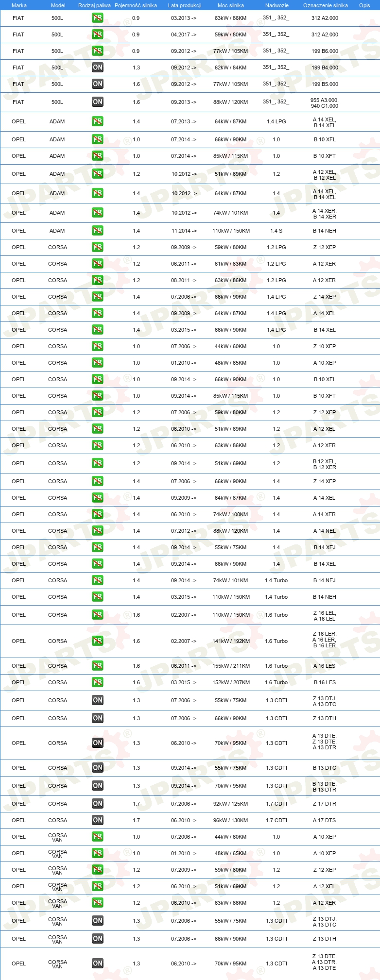Click petrol icon in OPEL ADAM 1.4 LPG row
This screenshot has width=380, height=980.
coord(98,121)
